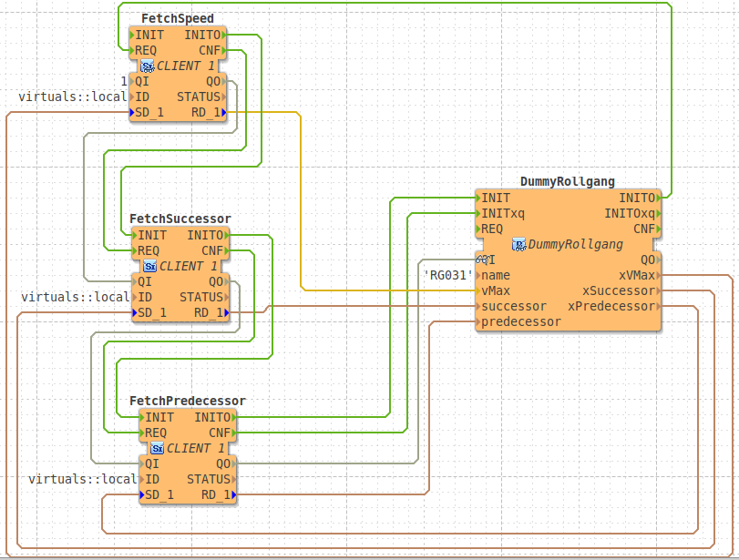Select the CLIENT 1 icon in FetchSpeed block
The height and width of the screenshot is (560, 739).
[146, 66]
